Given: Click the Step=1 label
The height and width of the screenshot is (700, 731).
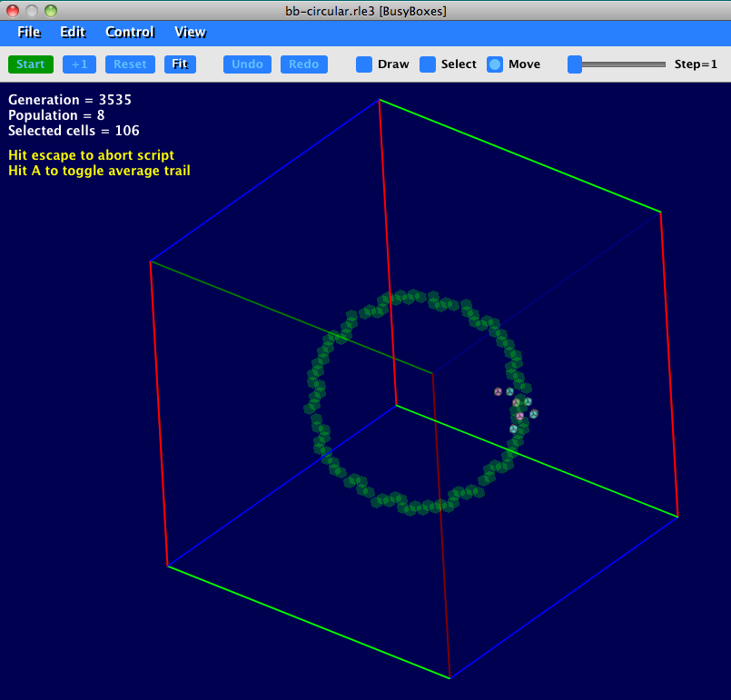Looking at the screenshot, I should pyautogui.click(x=696, y=64).
